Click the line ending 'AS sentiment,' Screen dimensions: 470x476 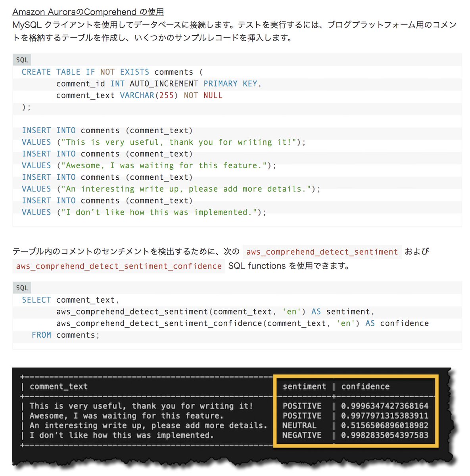tap(215, 312)
